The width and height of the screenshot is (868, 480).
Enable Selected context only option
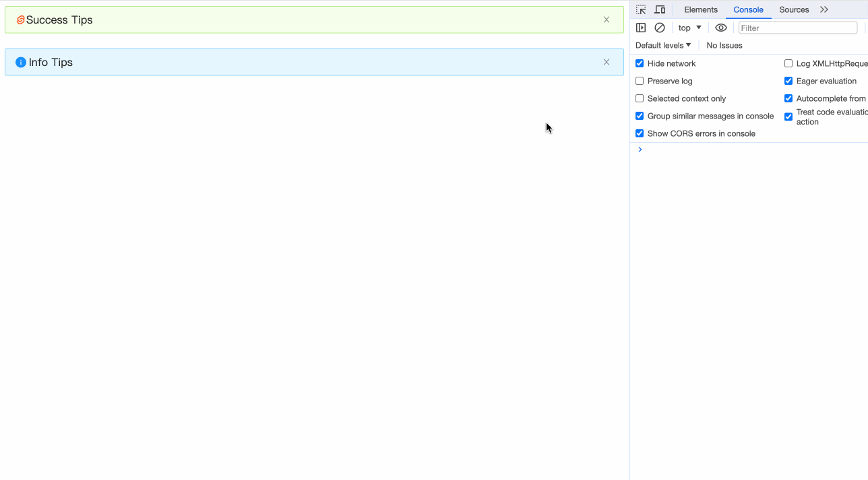click(640, 98)
